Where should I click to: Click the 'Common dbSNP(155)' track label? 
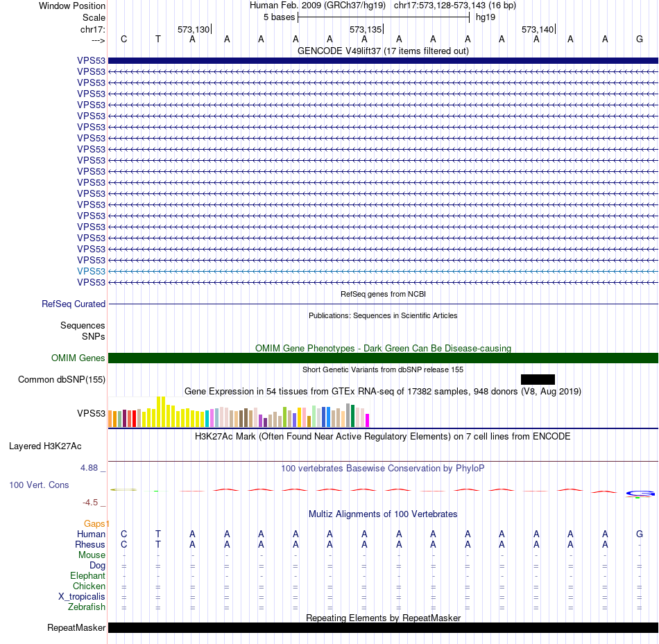click(62, 379)
